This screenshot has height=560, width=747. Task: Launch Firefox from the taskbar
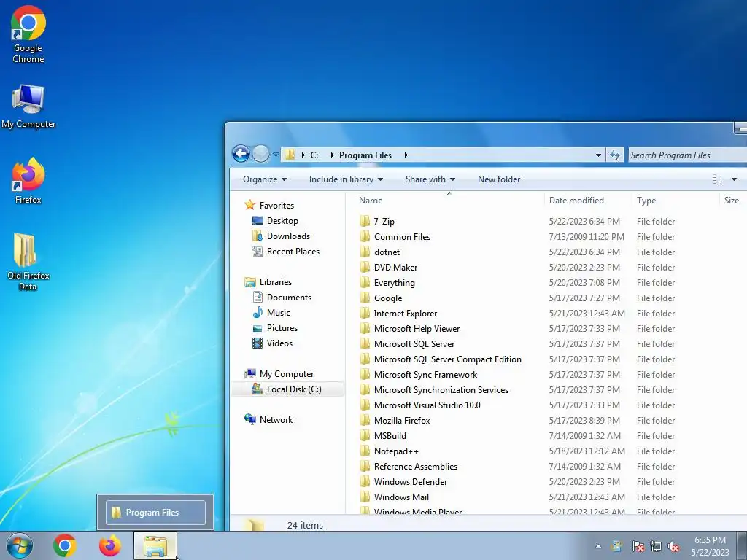pyautogui.click(x=109, y=545)
